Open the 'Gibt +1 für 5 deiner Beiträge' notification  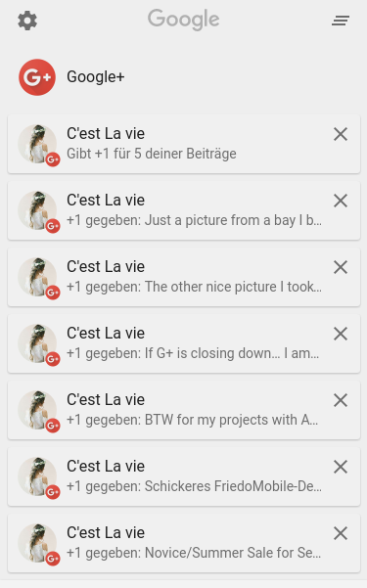(184, 144)
